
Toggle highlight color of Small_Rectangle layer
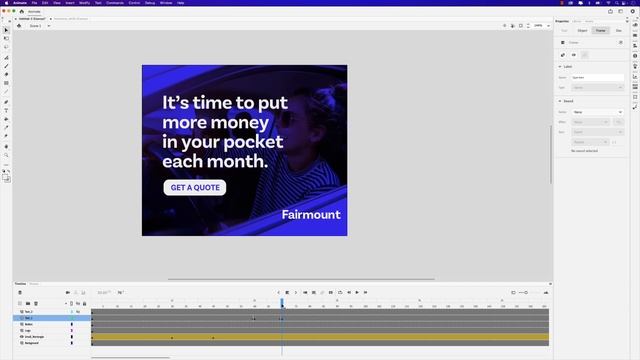pyautogui.click(x=72, y=337)
